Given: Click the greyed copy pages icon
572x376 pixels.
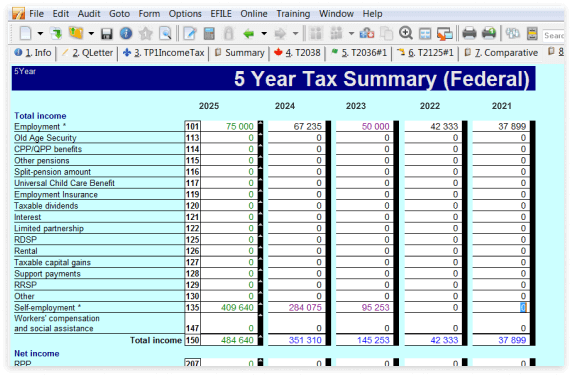Looking at the screenshot, I should tap(386, 34).
